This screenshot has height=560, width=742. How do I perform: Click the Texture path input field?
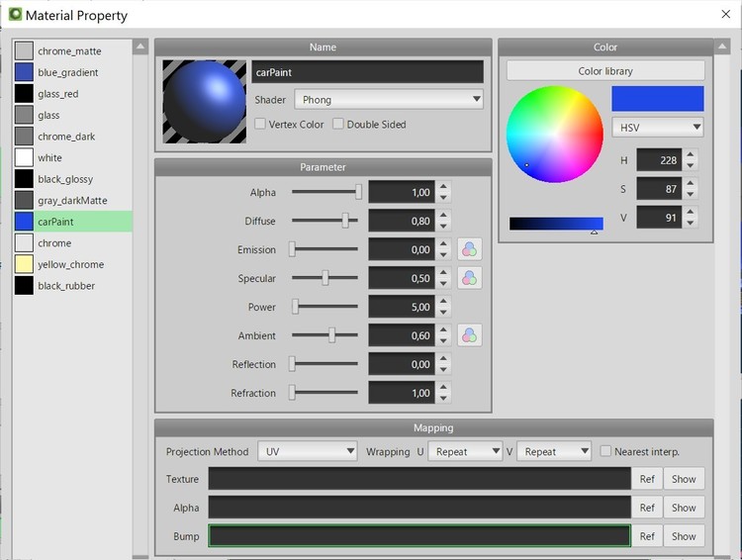click(x=419, y=479)
